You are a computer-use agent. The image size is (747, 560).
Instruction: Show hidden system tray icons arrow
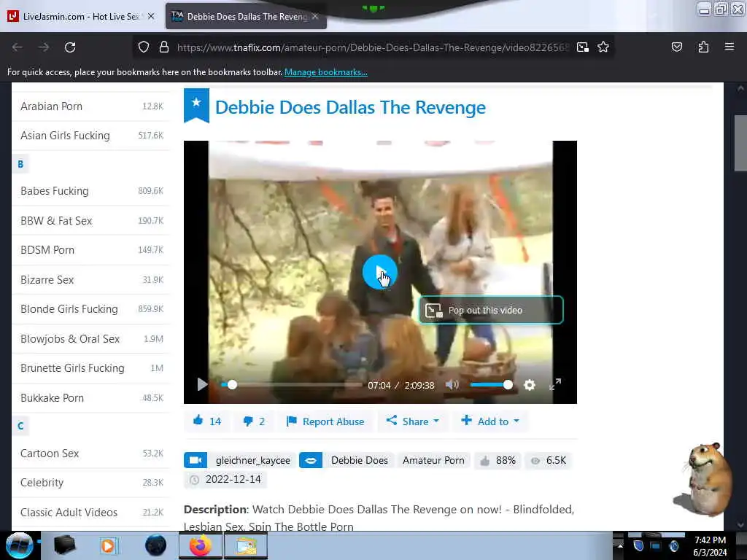pyautogui.click(x=620, y=545)
